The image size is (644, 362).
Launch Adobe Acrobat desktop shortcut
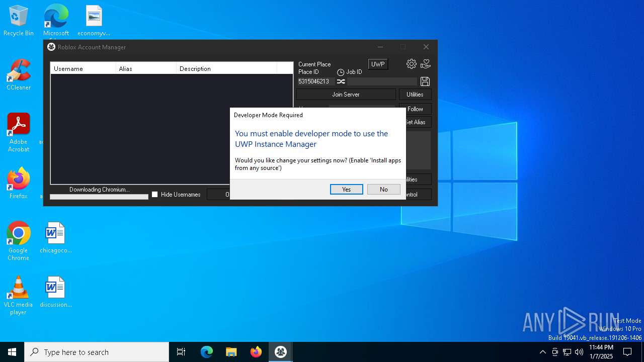point(19,133)
